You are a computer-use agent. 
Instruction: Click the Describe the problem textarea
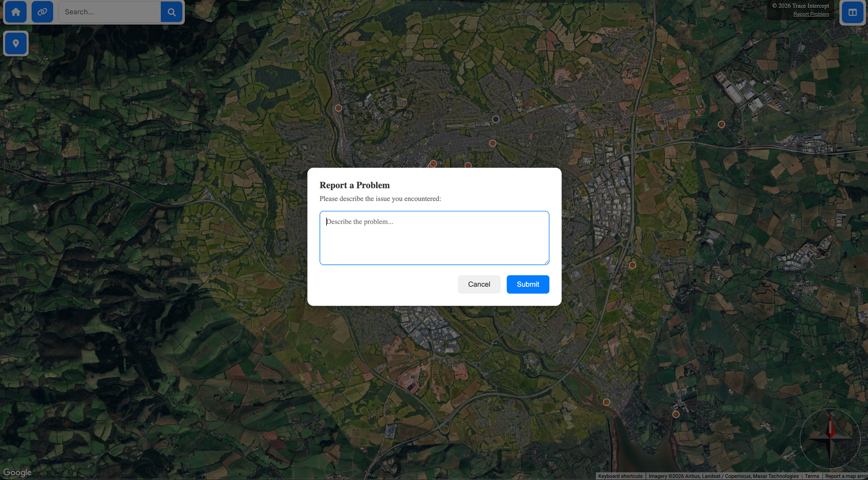pyautogui.click(x=434, y=238)
